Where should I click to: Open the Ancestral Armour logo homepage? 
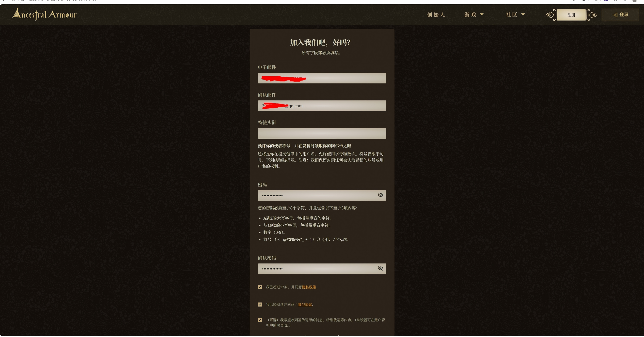(45, 14)
